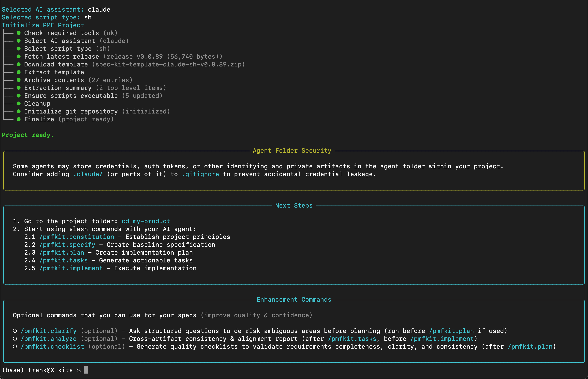This screenshot has width=588, height=379.
Task: Open the /pmfkit.constitution command link
Action: pos(76,237)
